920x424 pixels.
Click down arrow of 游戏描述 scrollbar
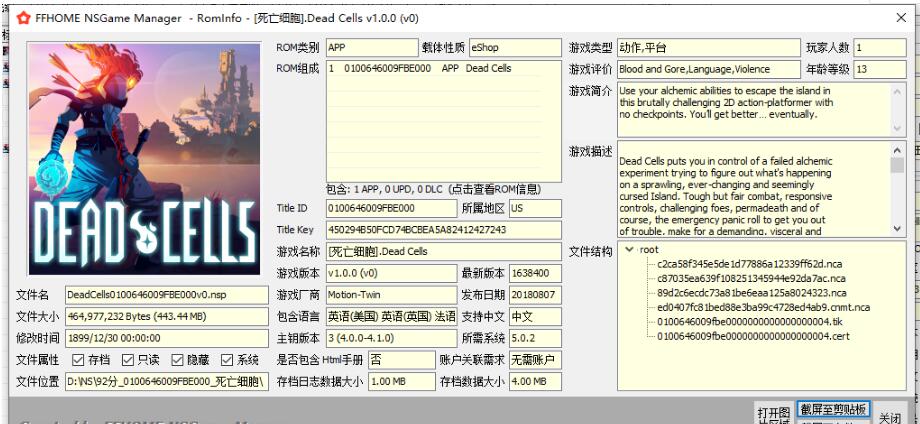pos(898,229)
